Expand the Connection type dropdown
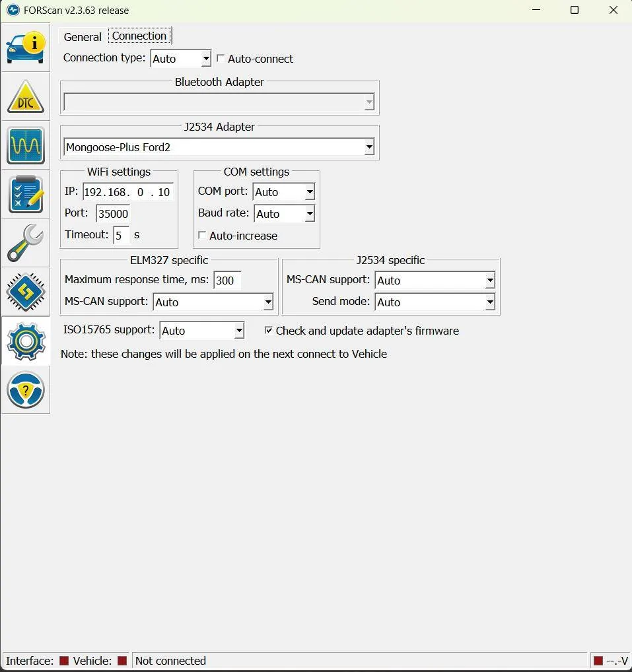Image resolution: width=632 pixels, height=672 pixels. [180, 59]
